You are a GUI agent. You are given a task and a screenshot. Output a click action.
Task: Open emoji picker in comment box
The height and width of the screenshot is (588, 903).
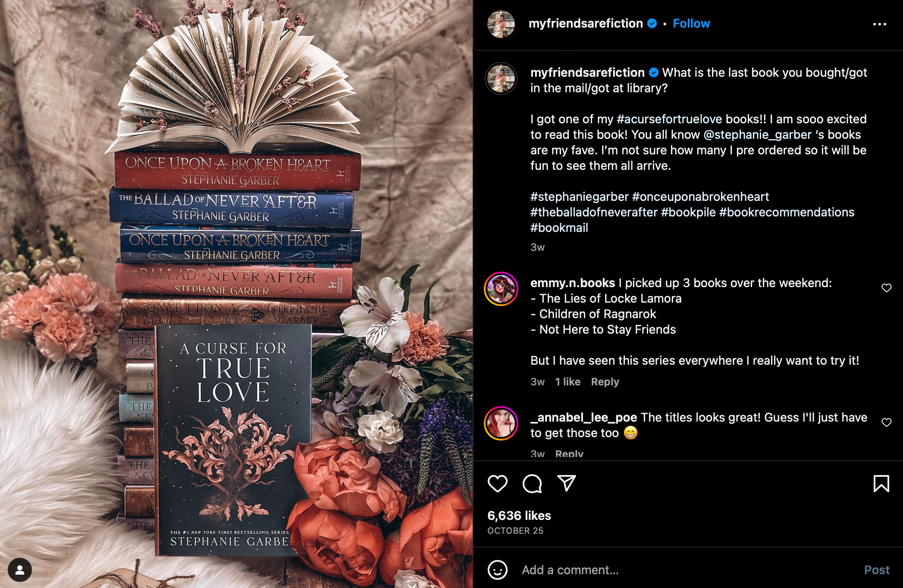pos(497,570)
